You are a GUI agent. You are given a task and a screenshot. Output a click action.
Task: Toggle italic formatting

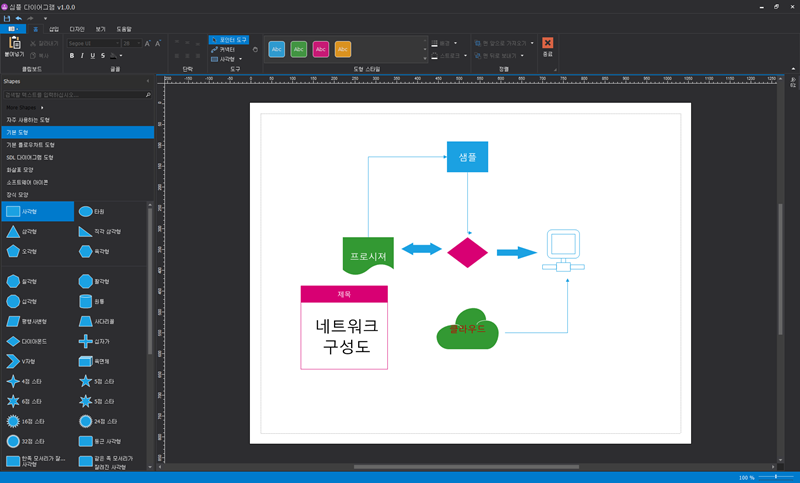point(82,56)
